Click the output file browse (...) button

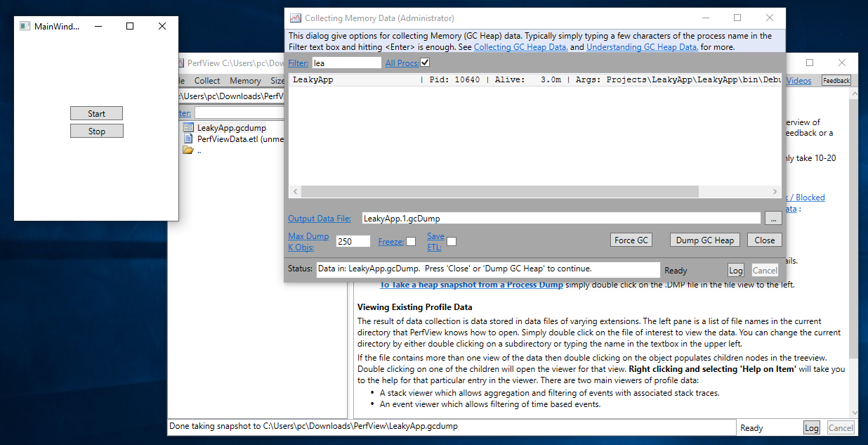[773, 219]
